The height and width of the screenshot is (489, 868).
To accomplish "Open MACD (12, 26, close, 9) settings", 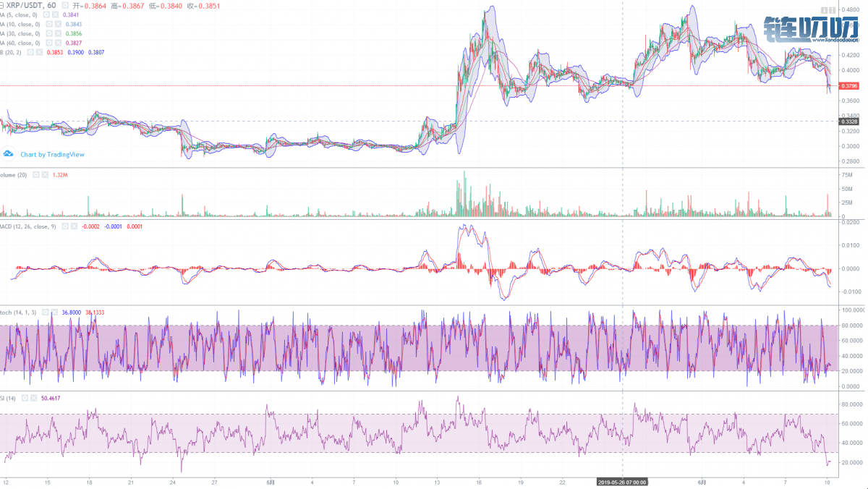I will pos(65,226).
